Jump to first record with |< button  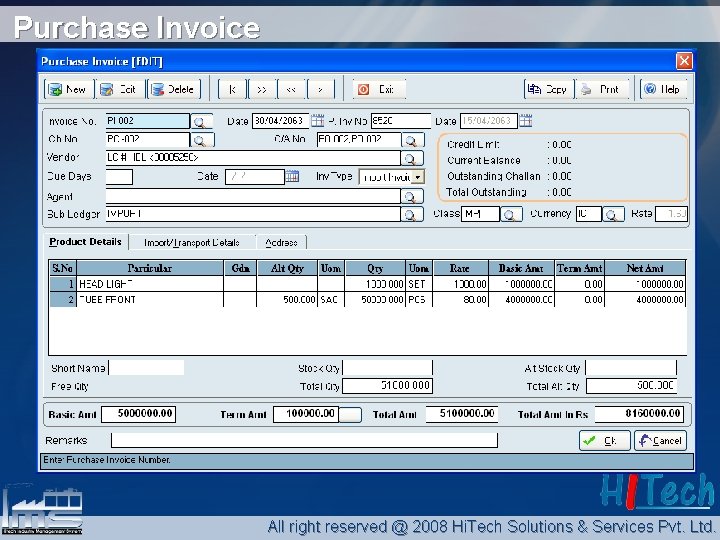click(232, 89)
